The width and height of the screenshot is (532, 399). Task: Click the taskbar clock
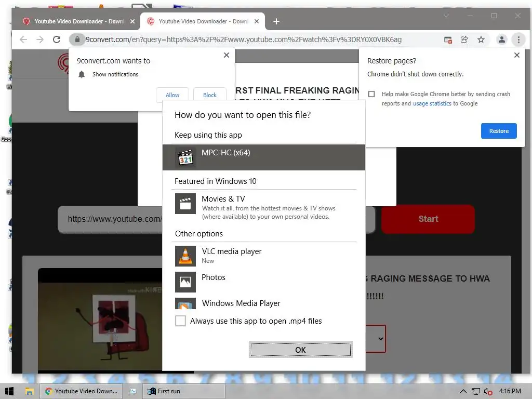click(x=510, y=391)
